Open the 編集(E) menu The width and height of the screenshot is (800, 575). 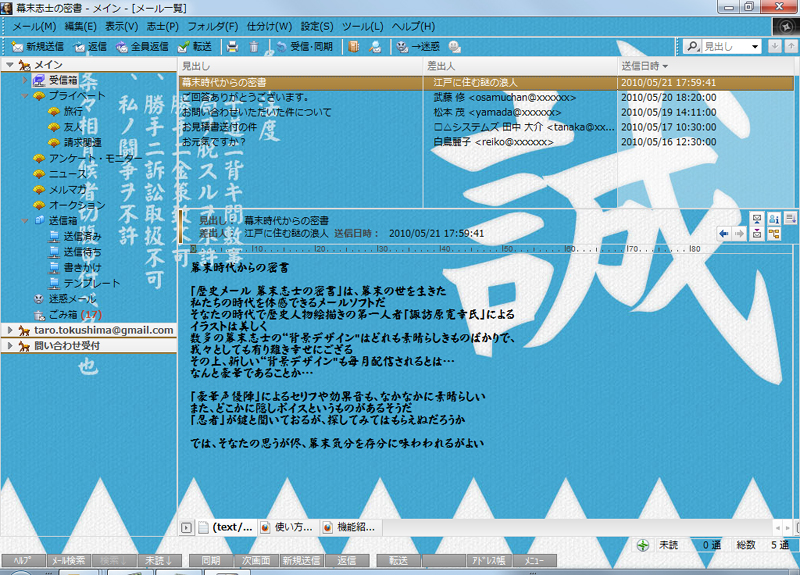pos(81,27)
